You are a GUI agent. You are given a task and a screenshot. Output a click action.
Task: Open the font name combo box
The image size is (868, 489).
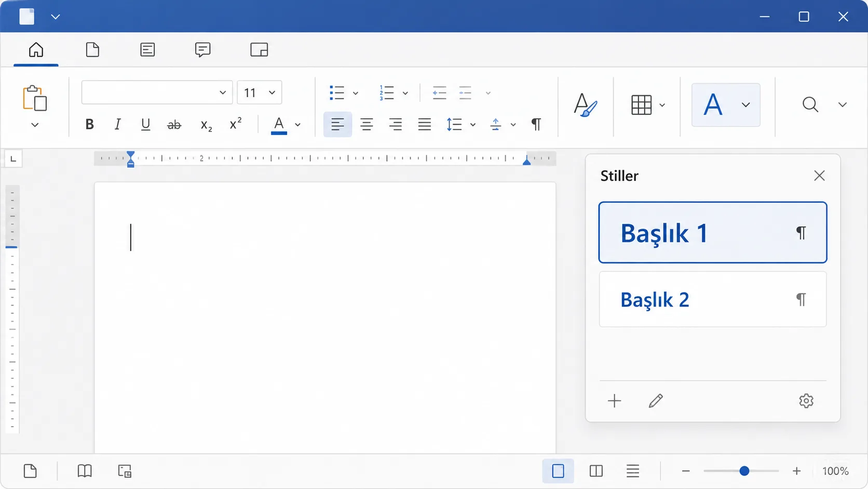click(157, 92)
